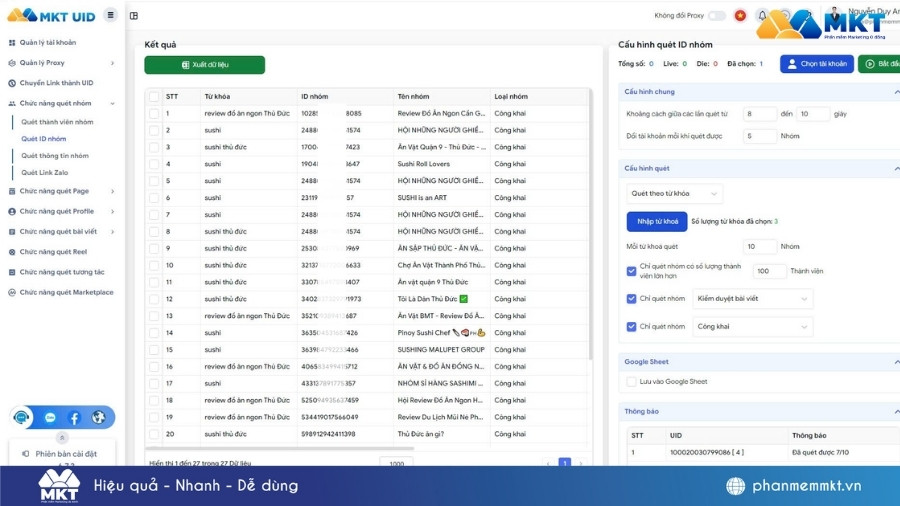Click the scan interval from field 8

(759, 114)
